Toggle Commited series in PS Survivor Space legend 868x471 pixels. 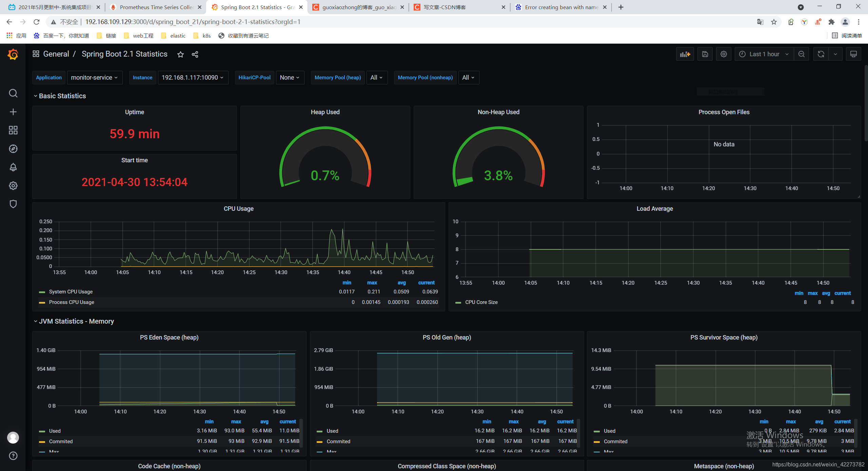click(x=615, y=442)
